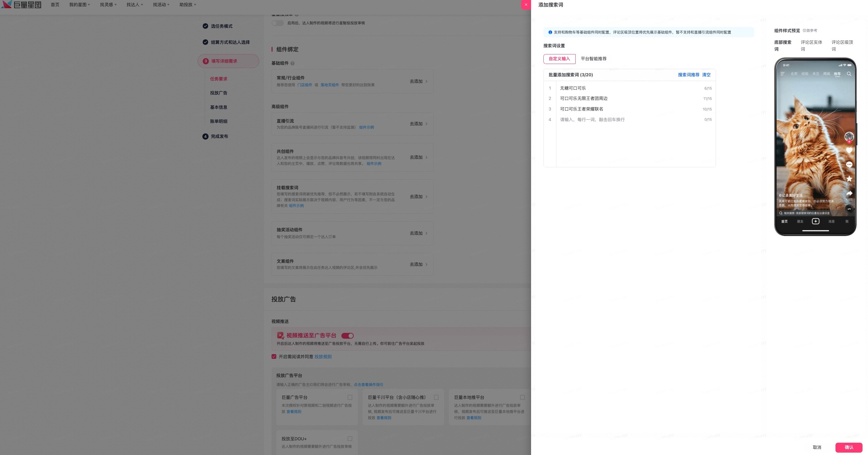Click the search icon in phone preview
Image resolution: width=868 pixels, height=455 pixels.
pos(849,74)
